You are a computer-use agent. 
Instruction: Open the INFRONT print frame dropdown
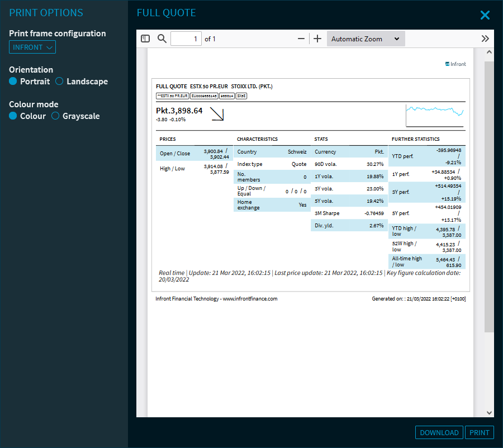[32, 47]
